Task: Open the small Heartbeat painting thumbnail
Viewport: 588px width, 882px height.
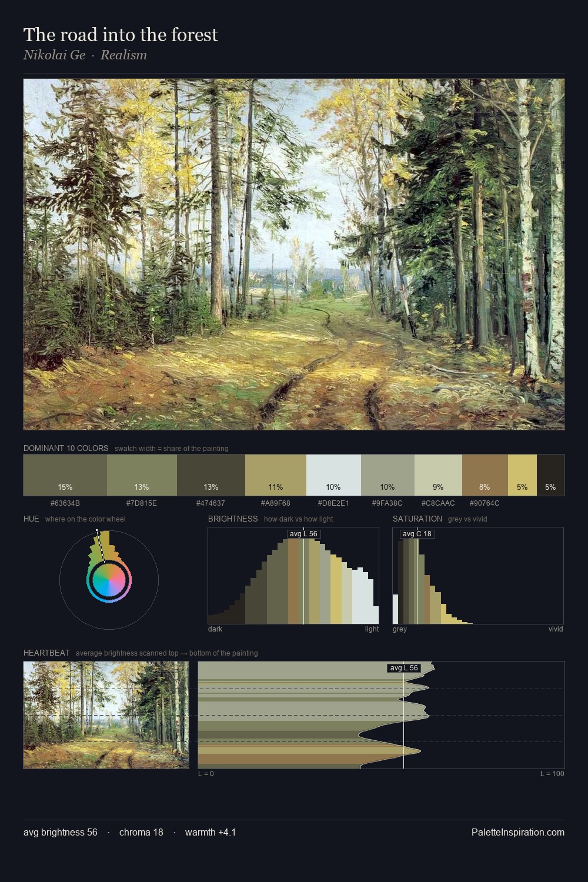Action: pos(106,715)
